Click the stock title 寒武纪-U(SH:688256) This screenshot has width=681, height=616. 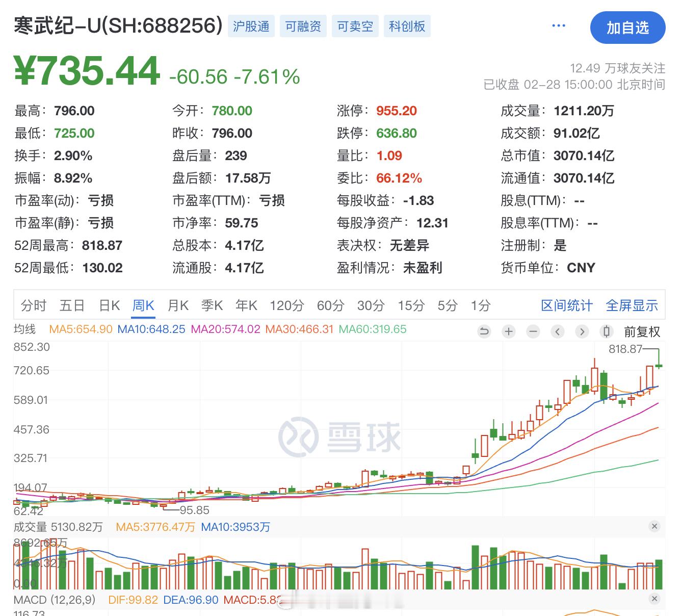[118, 25]
